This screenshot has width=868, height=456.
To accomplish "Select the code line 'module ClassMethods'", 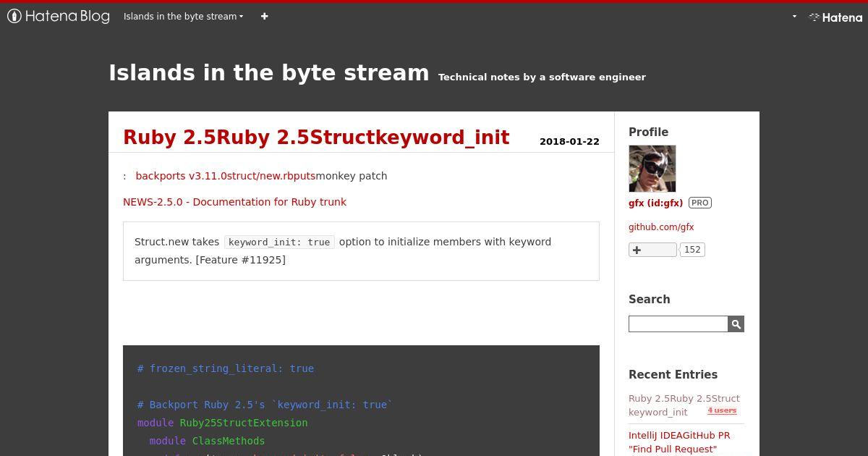I will coord(207,441).
